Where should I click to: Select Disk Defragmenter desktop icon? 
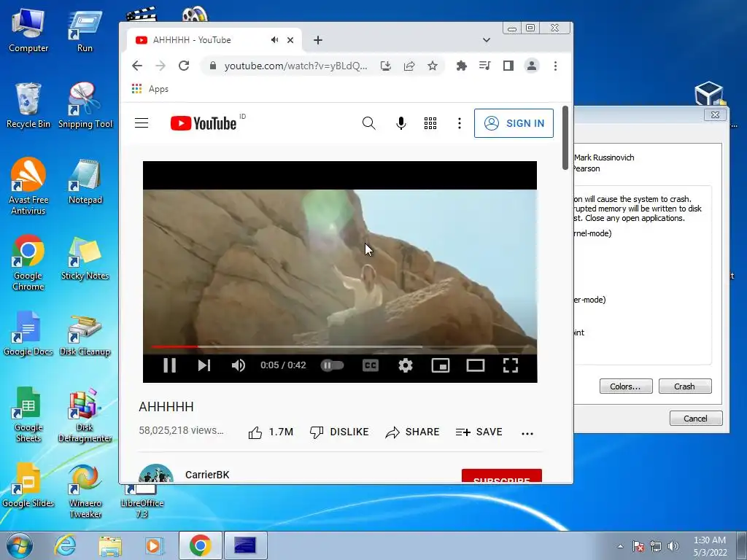pyautogui.click(x=85, y=416)
